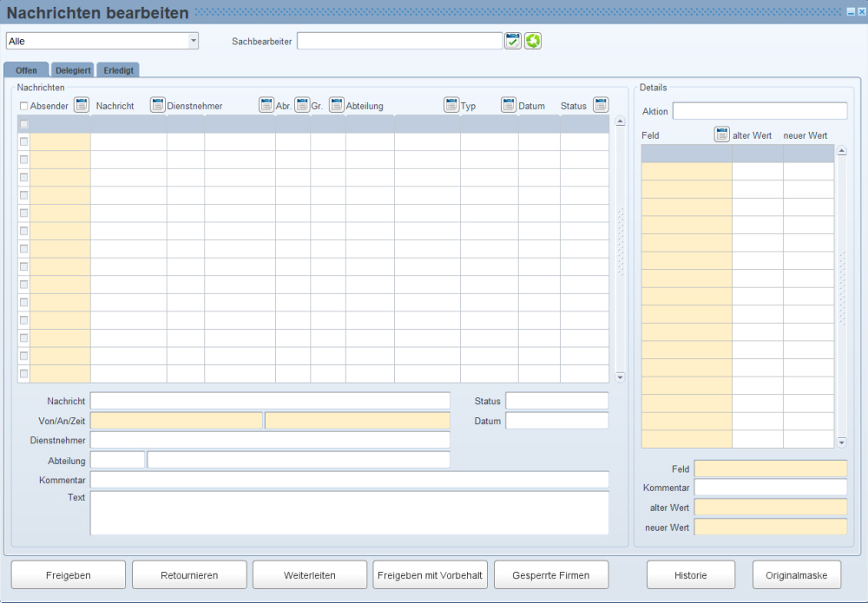Click Details table scroll-up arrow
Image resolution: width=868 pixels, height=603 pixels.
(842, 151)
